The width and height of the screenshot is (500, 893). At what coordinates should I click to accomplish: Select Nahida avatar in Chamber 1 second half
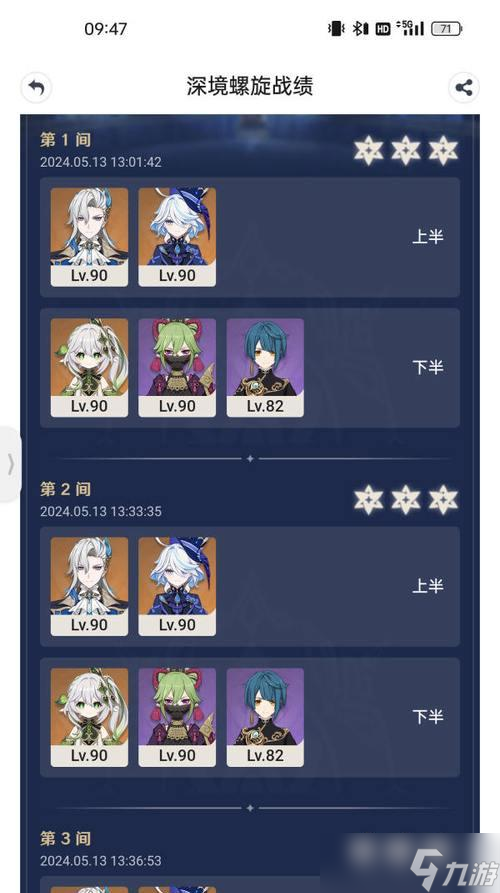coord(89,367)
